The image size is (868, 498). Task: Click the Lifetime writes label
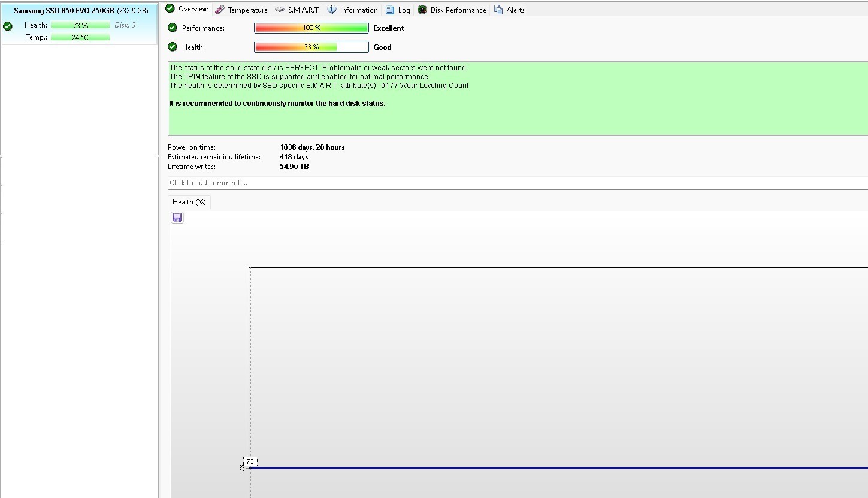(x=192, y=167)
